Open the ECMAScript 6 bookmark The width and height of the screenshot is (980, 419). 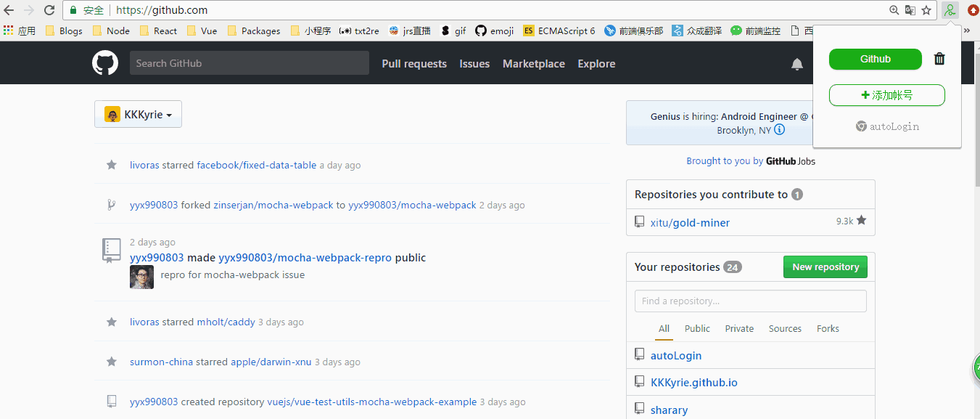[559, 30]
